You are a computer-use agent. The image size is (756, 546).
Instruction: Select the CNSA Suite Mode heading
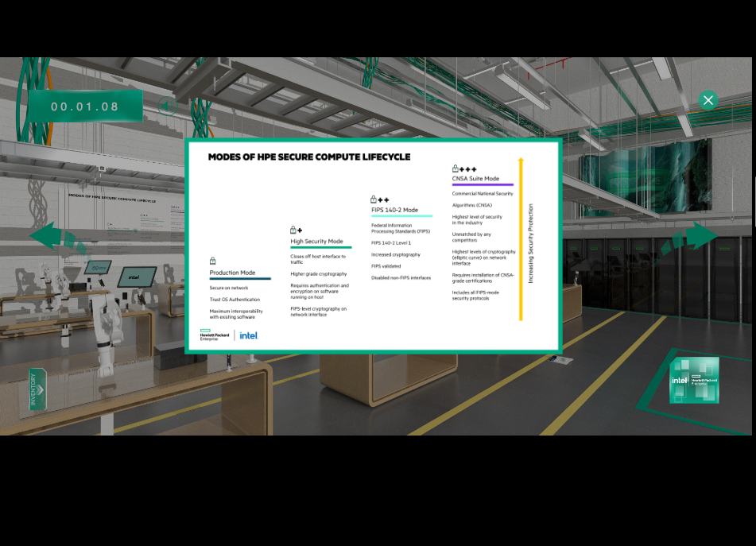coord(475,179)
